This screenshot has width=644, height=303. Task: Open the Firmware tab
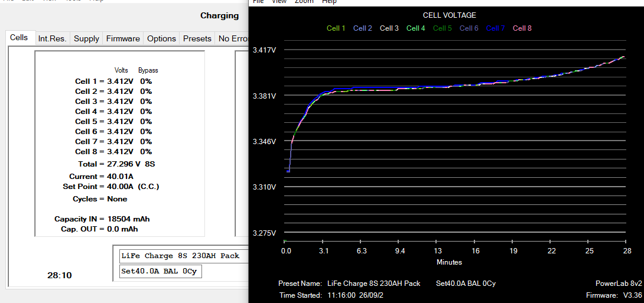pos(123,38)
